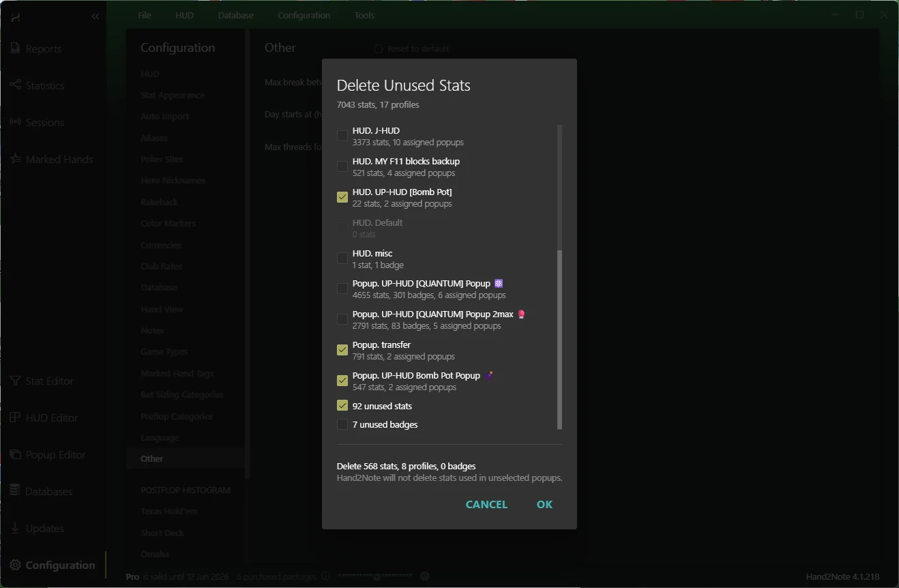Screen dimensions: 899x588
Task: Collapse the sidebar with the double-chevron icon
Action: pyautogui.click(x=95, y=16)
